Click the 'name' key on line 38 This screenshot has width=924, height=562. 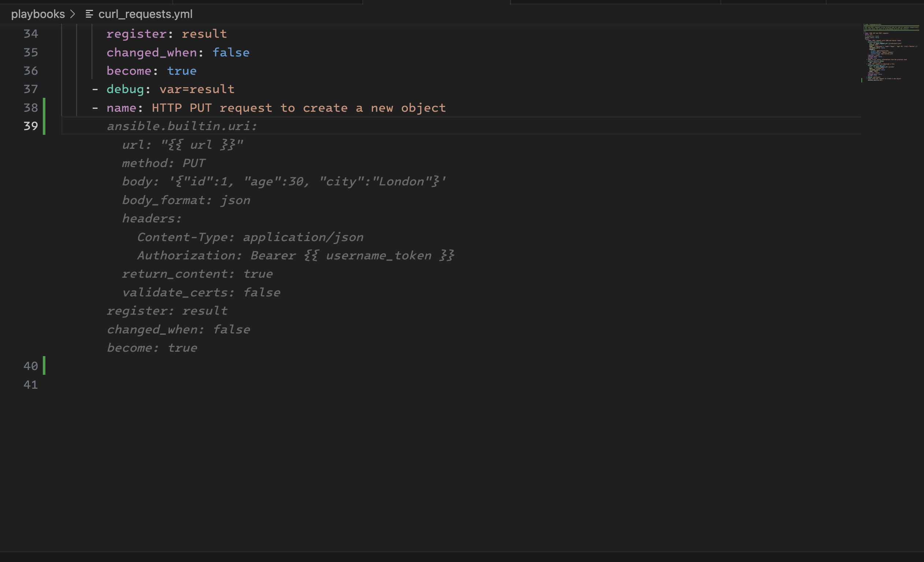(x=121, y=108)
